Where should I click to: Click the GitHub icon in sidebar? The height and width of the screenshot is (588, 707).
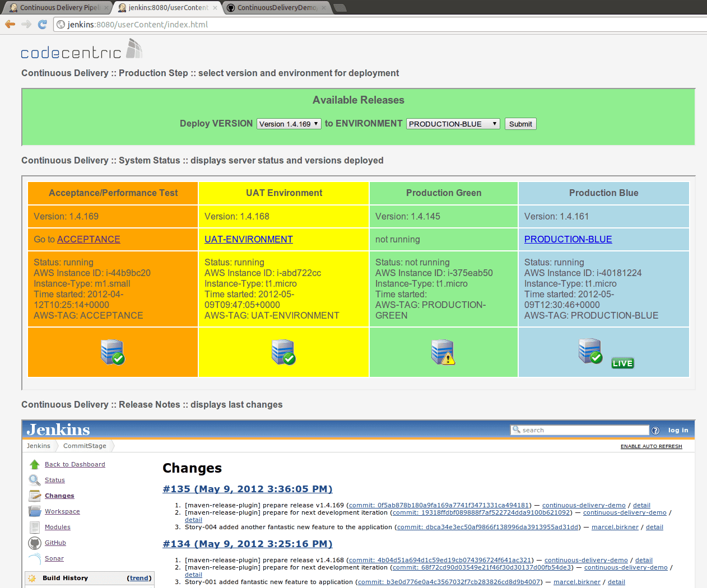[35, 543]
